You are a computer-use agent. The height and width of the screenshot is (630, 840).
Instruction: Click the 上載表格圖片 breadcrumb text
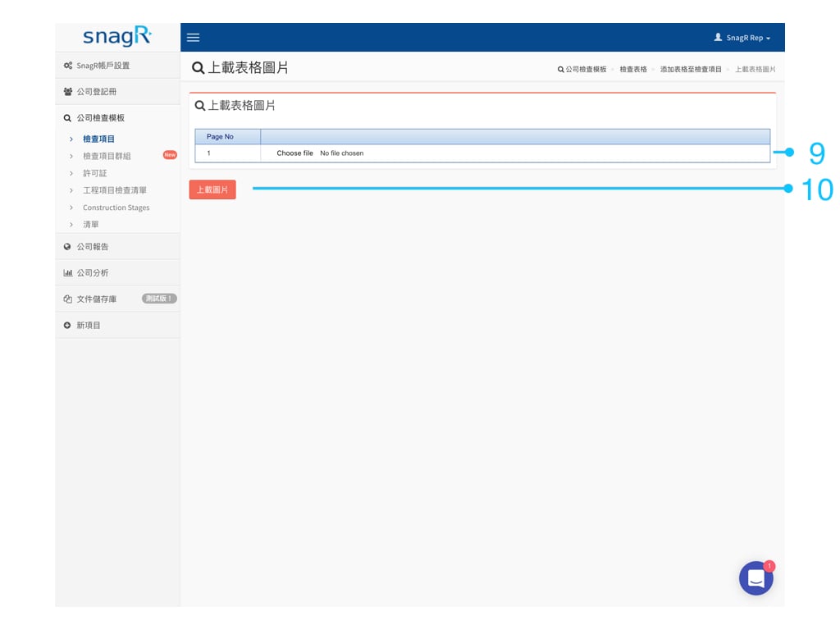[x=755, y=69]
